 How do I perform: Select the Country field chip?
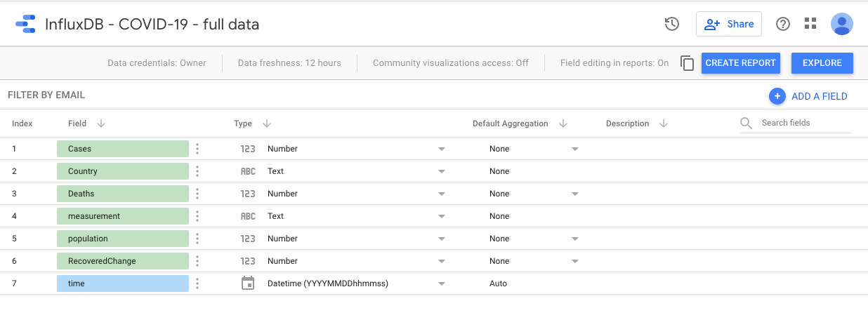point(123,171)
